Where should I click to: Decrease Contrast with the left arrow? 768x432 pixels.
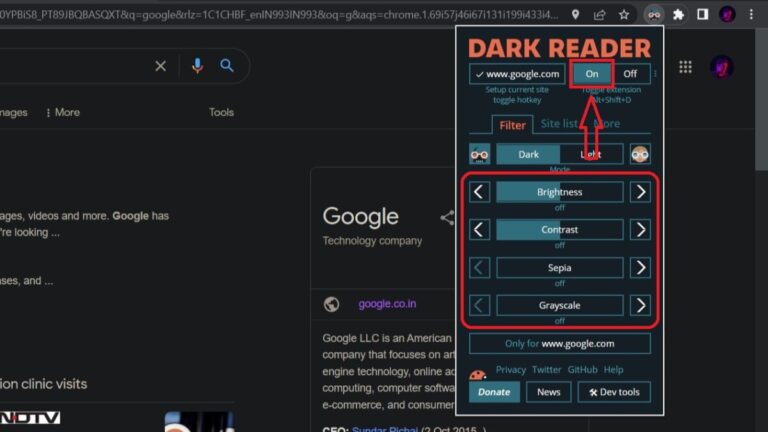pos(480,230)
